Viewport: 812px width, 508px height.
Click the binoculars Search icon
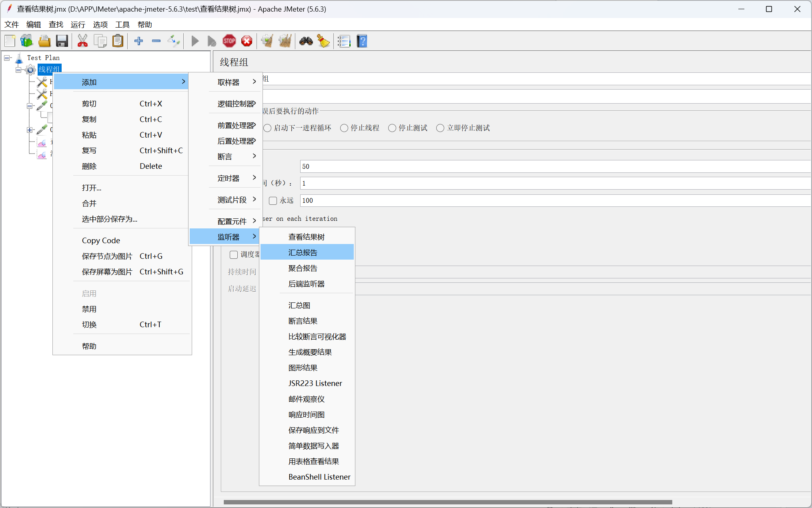pos(306,41)
